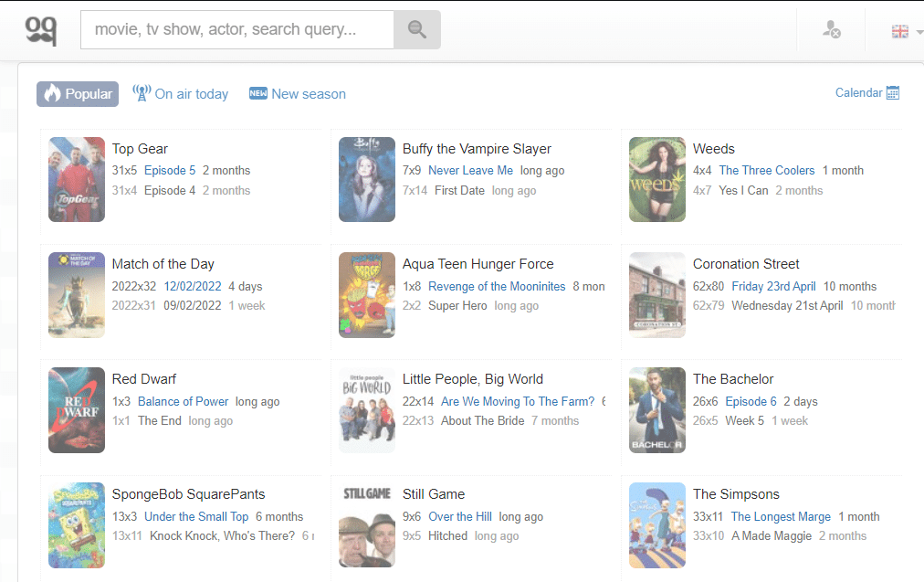Click The Simpsons title
This screenshot has width=924, height=582.
(736, 494)
